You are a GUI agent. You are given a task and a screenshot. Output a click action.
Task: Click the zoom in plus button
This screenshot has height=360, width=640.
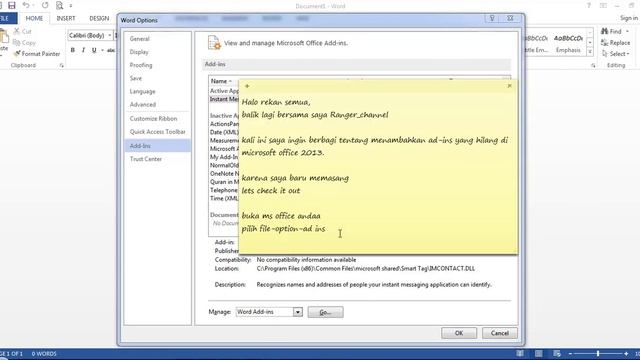tap(626, 354)
